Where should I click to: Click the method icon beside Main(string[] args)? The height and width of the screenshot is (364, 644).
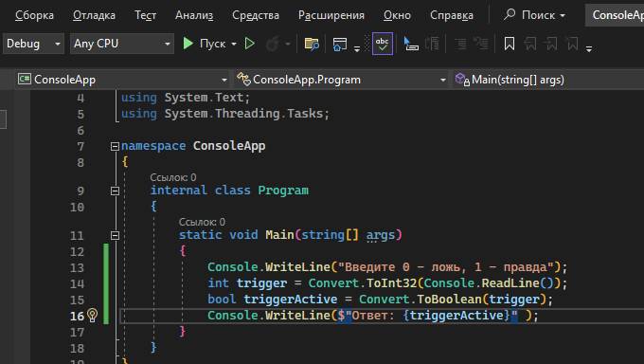pyautogui.click(x=462, y=80)
